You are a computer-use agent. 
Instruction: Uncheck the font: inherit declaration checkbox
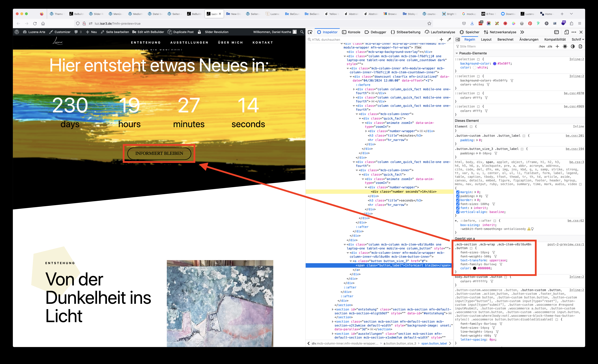tap(458, 208)
